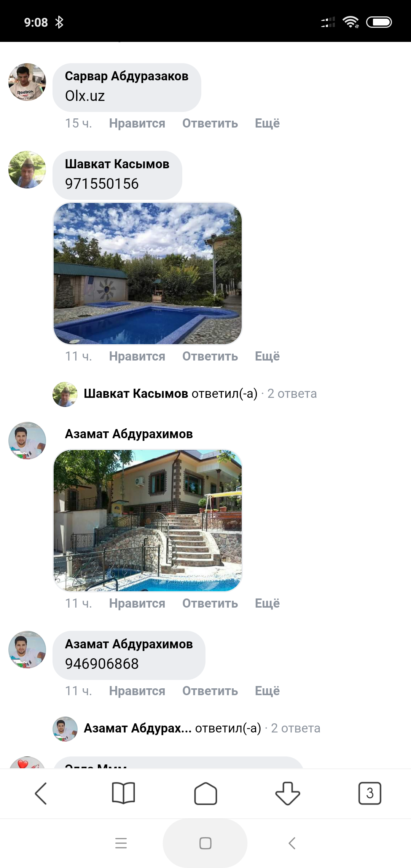The height and width of the screenshot is (868, 411).
Task: Tap the Android recent apps menu icon
Action: click(x=121, y=843)
